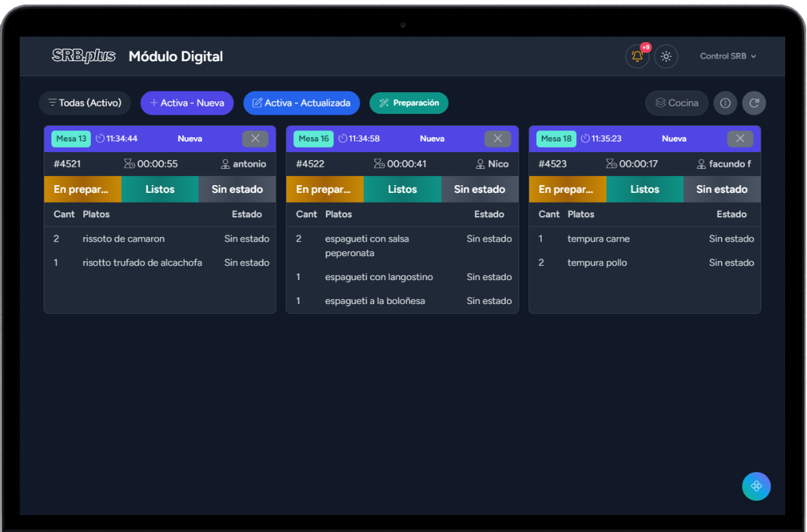
Task: Click order number #4523
Action: tap(552, 164)
